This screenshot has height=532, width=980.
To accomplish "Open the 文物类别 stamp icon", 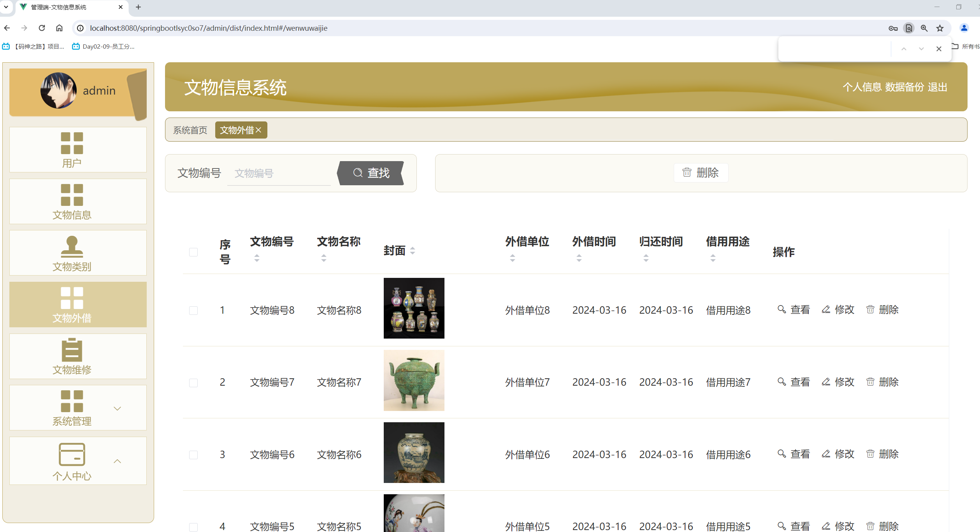I will [x=72, y=247].
